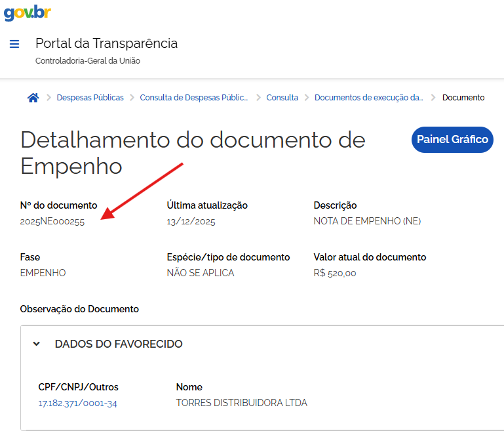Click the TORRES DISTRIBUIDORA LTDA name
Viewport: 504px width, 435px height.
click(241, 403)
